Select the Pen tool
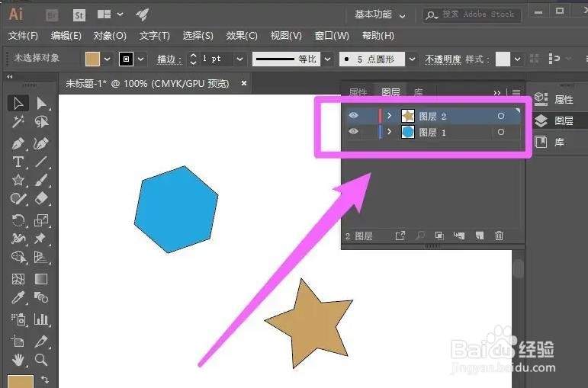 tap(18, 143)
